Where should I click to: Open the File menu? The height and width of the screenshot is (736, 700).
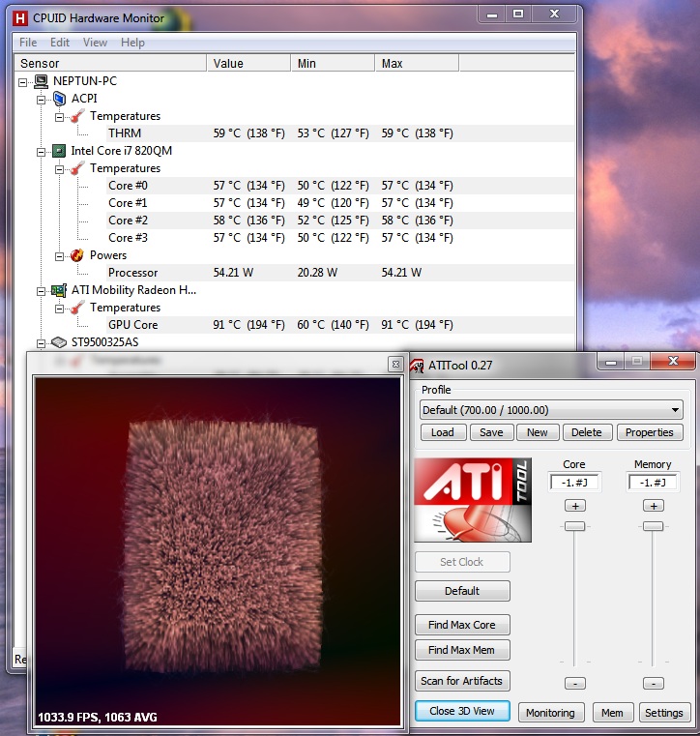pyautogui.click(x=28, y=43)
